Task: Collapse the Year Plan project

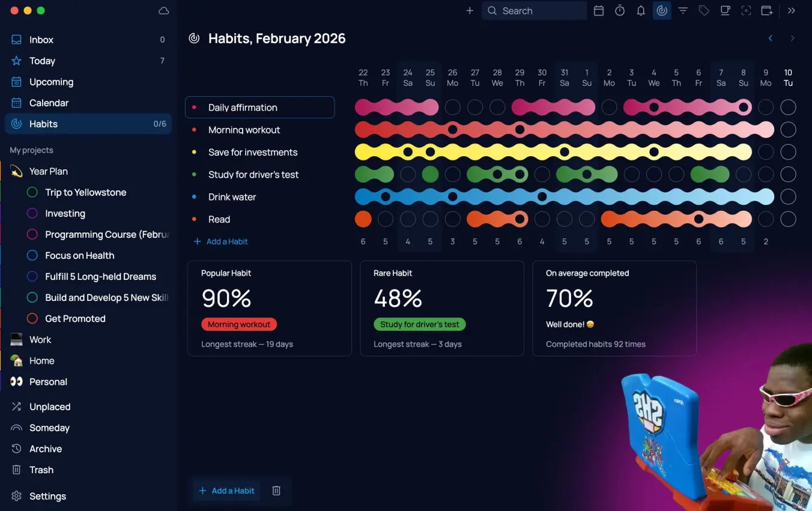Action: pyautogui.click(x=17, y=172)
